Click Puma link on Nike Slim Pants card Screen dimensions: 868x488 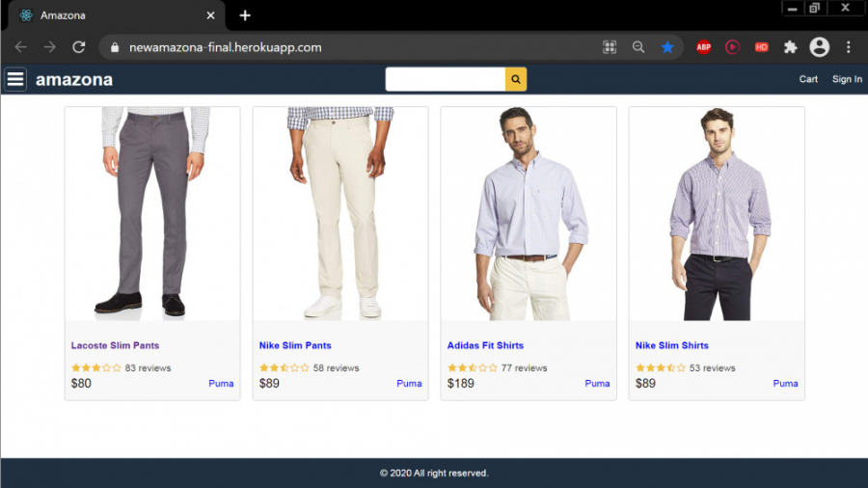click(x=409, y=384)
